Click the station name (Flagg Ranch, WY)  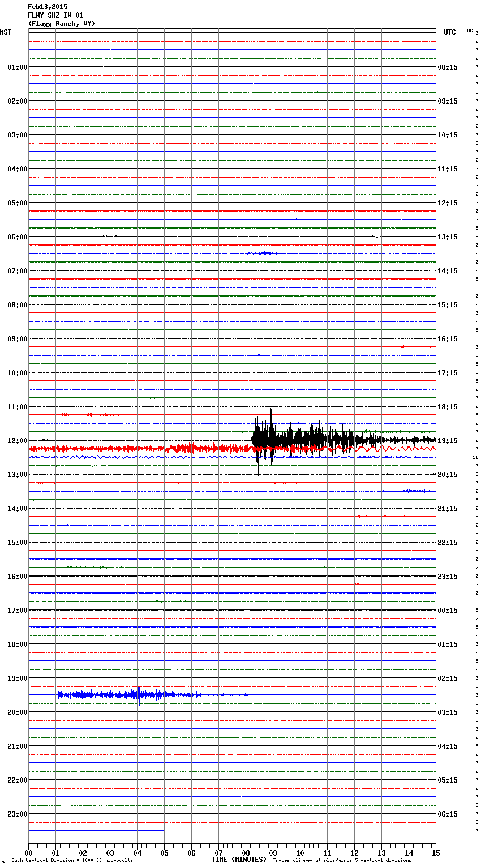click(x=62, y=24)
